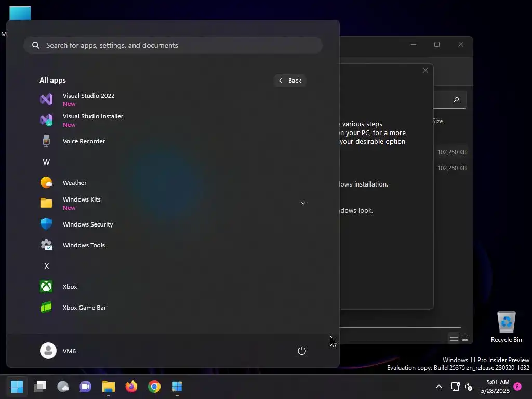This screenshot has height=399, width=532.
Task: Click first 102,250 KB size entry
Action: (451, 152)
